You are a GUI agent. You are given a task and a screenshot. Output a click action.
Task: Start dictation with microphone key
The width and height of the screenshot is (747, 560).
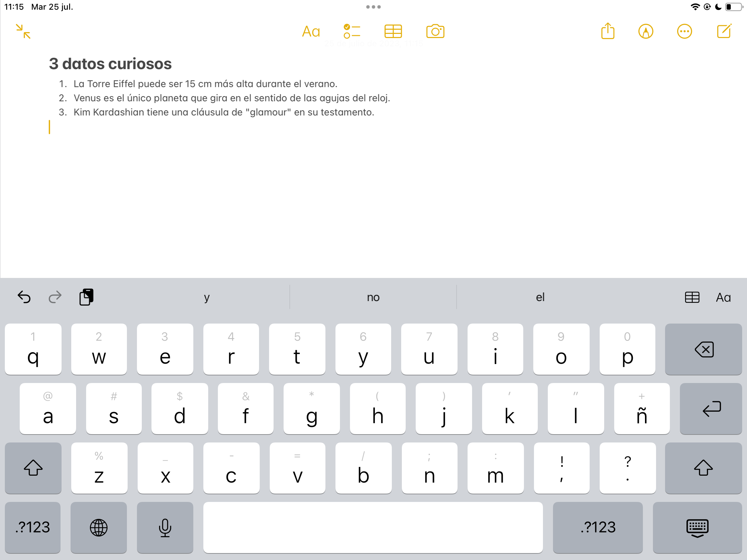click(165, 528)
